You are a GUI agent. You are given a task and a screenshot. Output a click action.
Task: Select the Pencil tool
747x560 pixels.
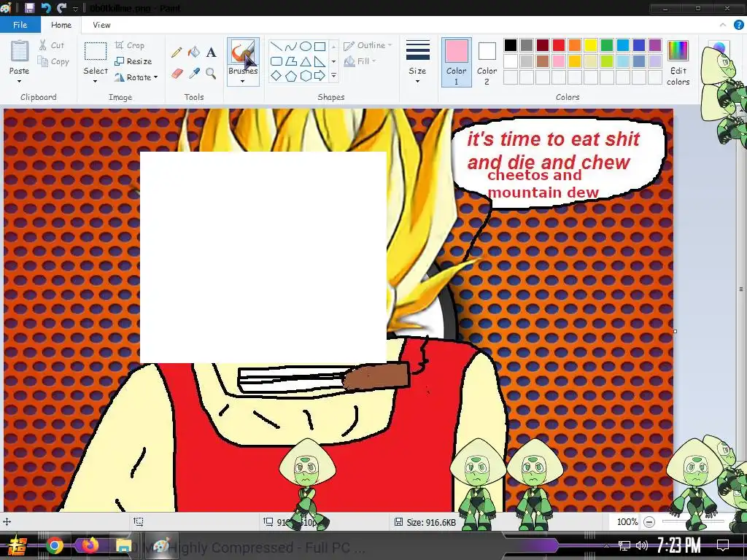pos(177,52)
